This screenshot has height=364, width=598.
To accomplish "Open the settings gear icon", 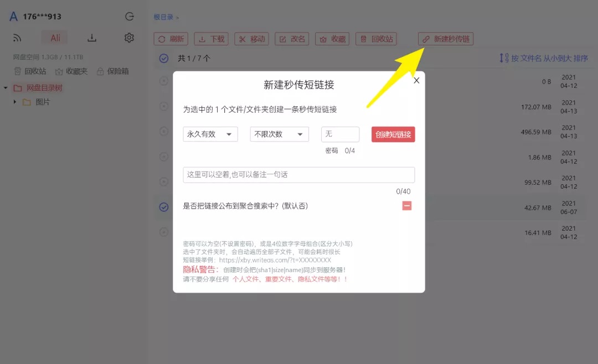I will [x=129, y=38].
